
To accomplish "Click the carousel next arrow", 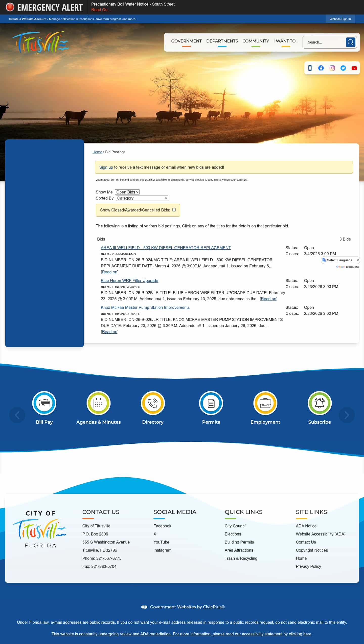I will [x=347, y=415].
